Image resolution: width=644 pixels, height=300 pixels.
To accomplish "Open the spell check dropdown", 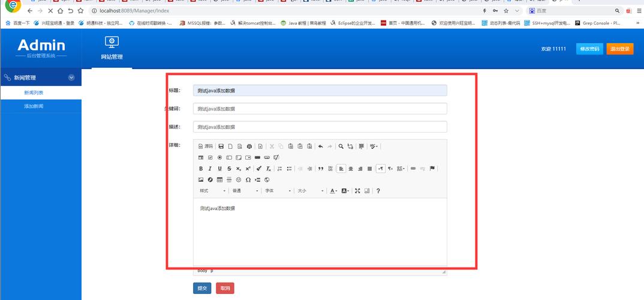I will pyautogui.click(x=374, y=146).
